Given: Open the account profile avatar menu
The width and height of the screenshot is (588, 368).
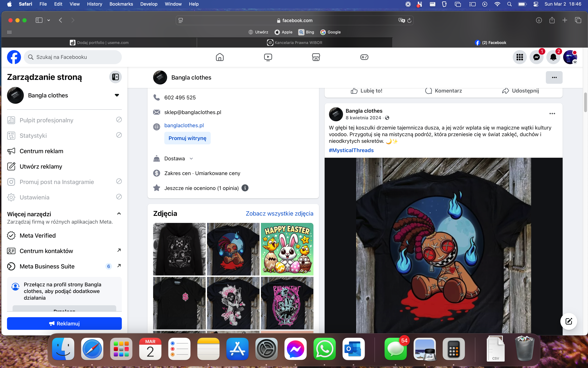Looking at the screenshot, I should coord(570,57).
